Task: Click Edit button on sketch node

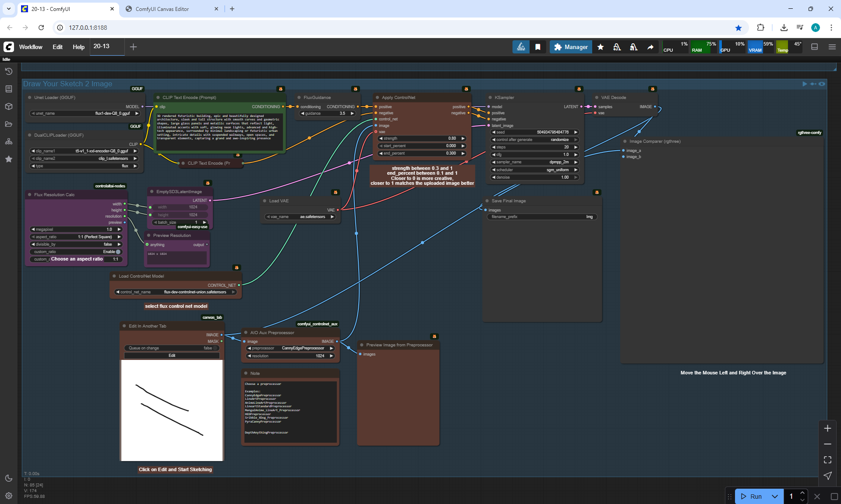Action: pyautogui.click(x=172, y=356)
